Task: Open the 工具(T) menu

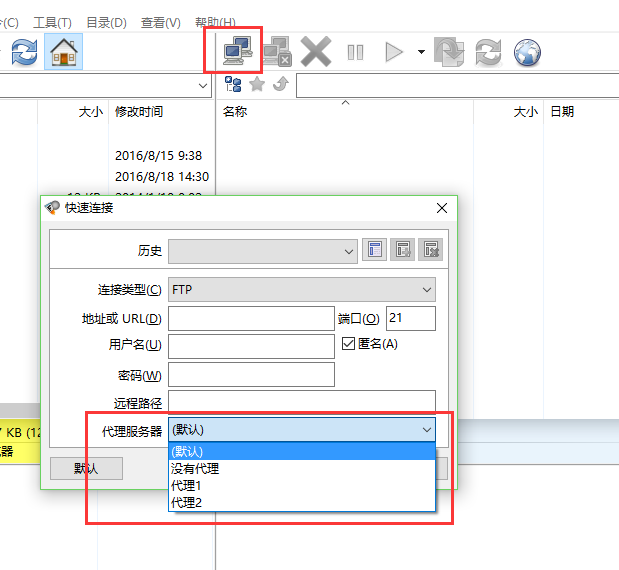Action: (x=52, y=22)
